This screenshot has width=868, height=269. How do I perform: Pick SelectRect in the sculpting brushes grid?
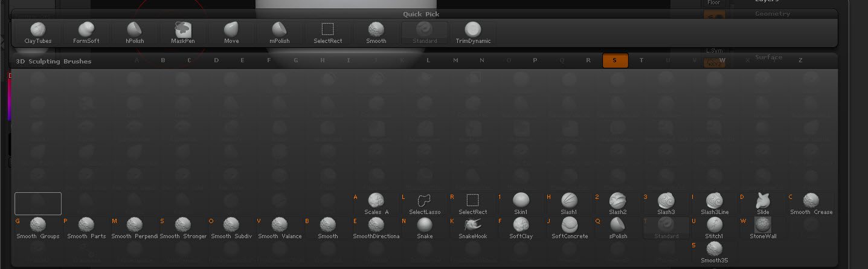coord(473,204)
